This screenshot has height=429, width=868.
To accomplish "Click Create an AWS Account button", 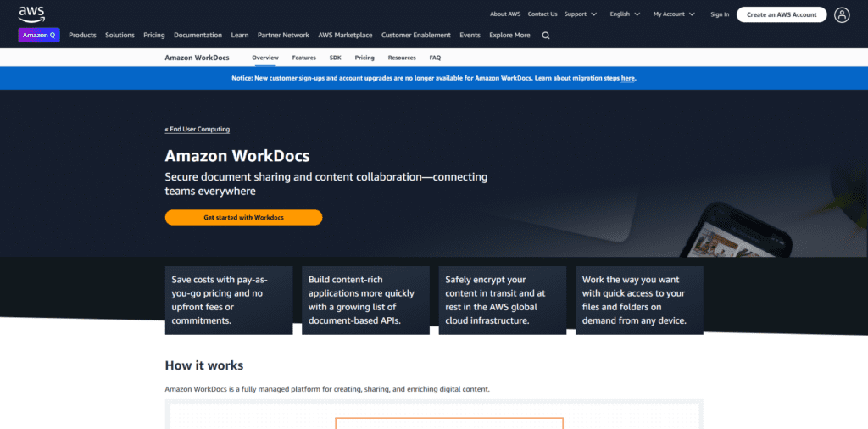I will 781,15.
